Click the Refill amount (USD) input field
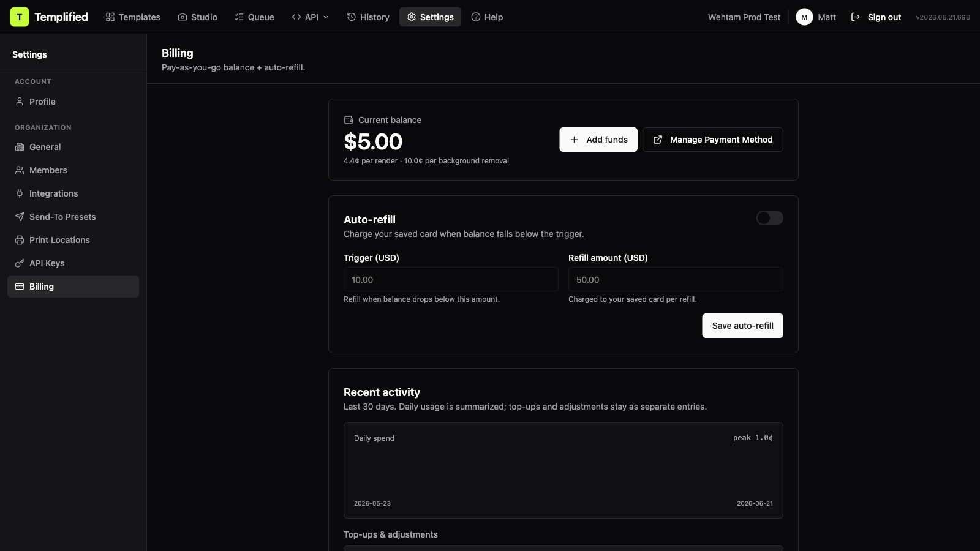The width and height of the screenshot is (980, 551). [676, 279]
